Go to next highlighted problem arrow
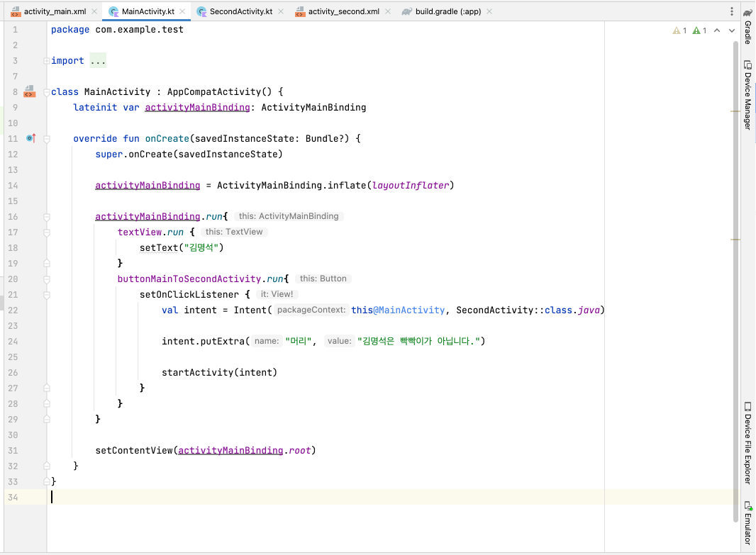This screenshot has height=555, width=756. pyautogui.click(x=731, y=31)
